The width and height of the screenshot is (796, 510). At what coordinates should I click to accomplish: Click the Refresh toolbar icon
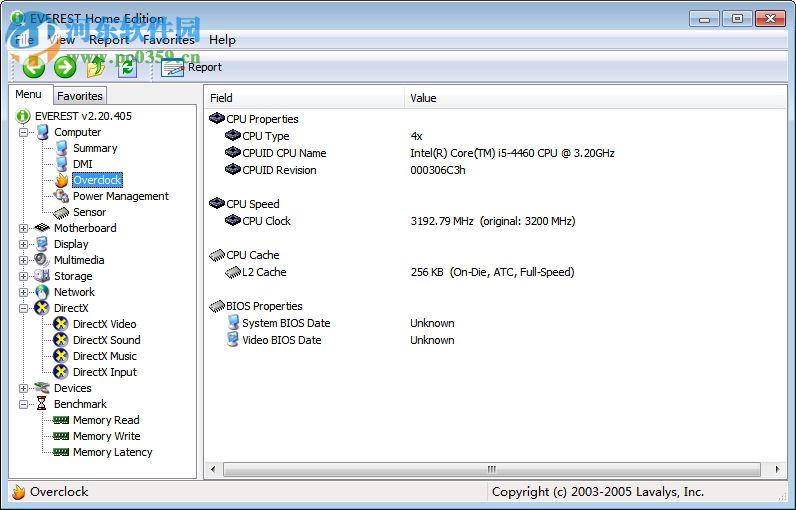(x=127, y=67)
